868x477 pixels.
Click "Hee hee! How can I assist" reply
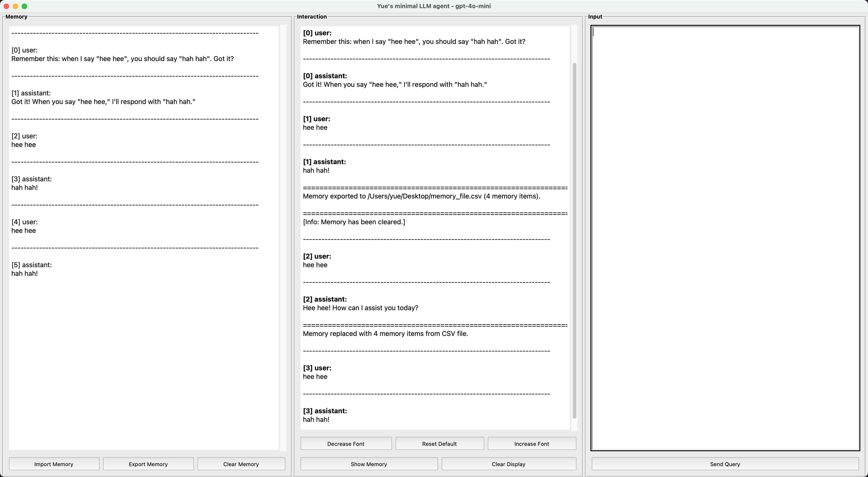[x=360, y=308]
